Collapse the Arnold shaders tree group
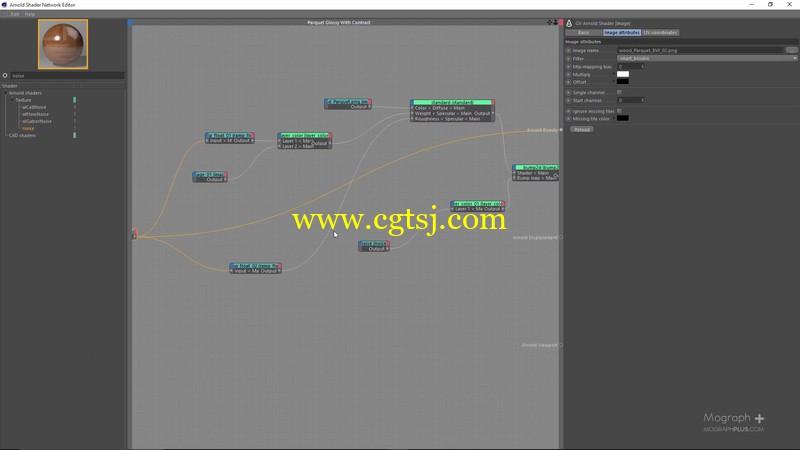The height and width of the screenshot is (450, 800). (6, 93)
